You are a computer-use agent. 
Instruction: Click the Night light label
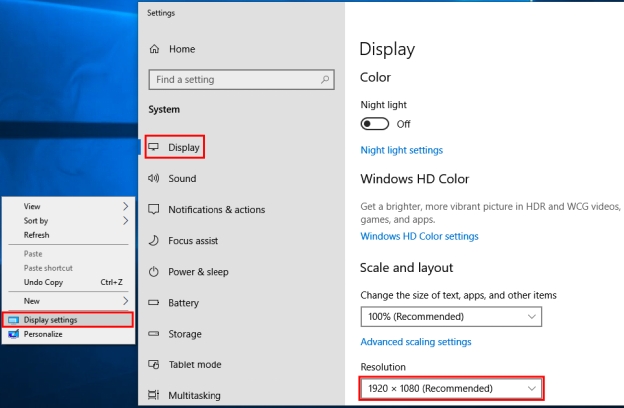tap(384, 105)
